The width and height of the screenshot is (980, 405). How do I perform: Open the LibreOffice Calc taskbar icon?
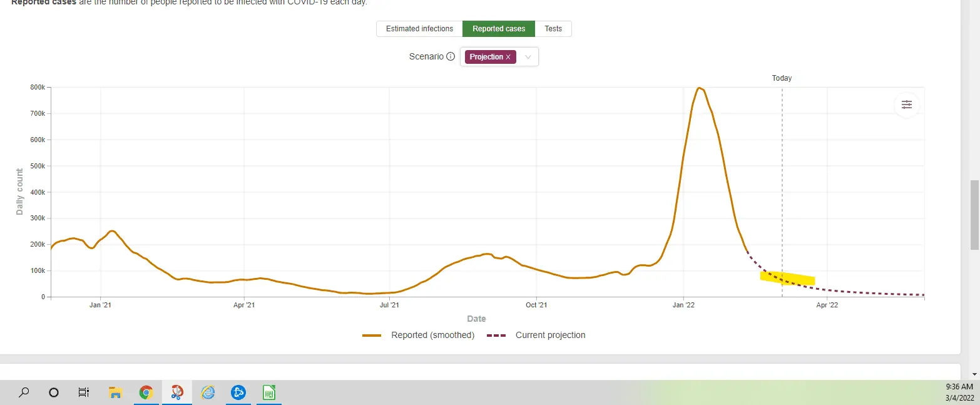pos(269,392)
